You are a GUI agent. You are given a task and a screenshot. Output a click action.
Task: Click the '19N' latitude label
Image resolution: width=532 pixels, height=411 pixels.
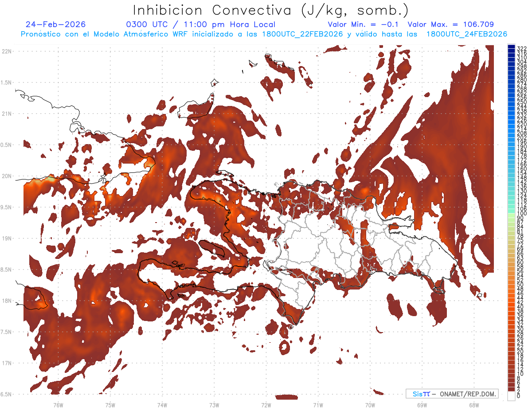click(x=6, y=239)
